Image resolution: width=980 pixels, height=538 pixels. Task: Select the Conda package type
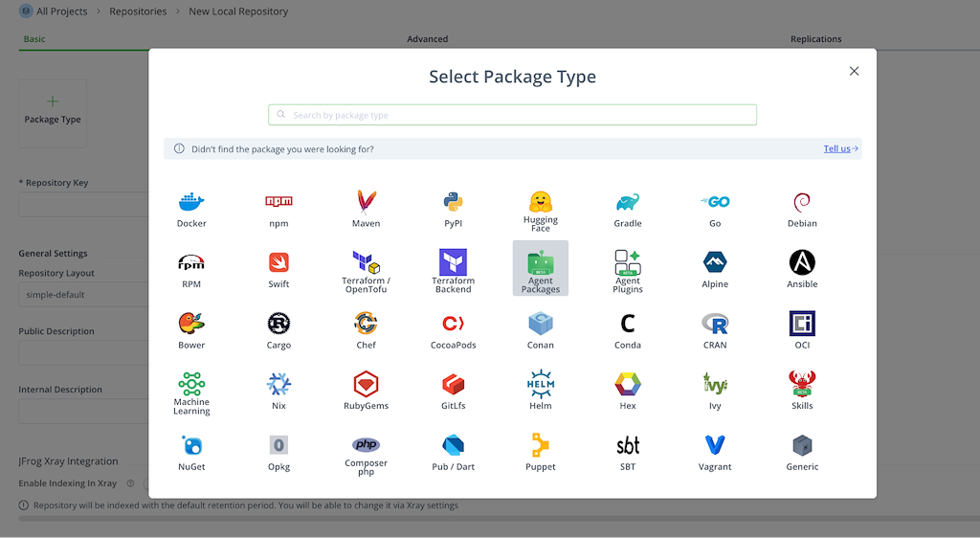point(628,330)
